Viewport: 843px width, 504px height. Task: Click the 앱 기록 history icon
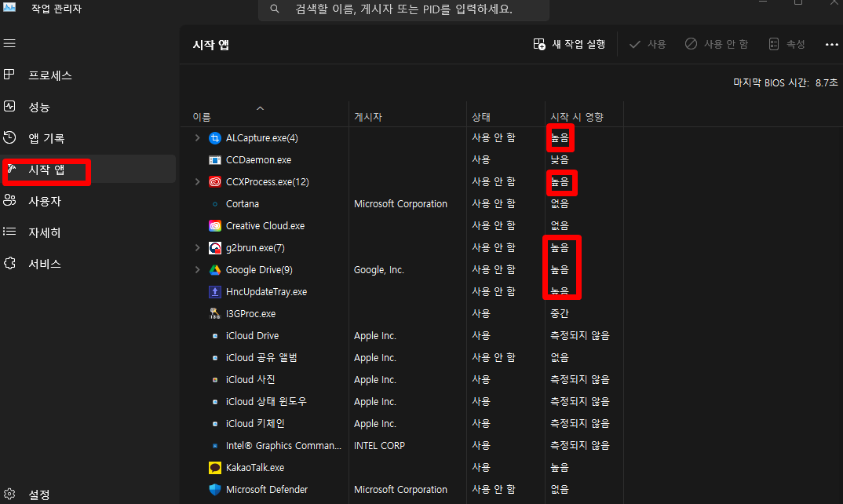point(9,137)
